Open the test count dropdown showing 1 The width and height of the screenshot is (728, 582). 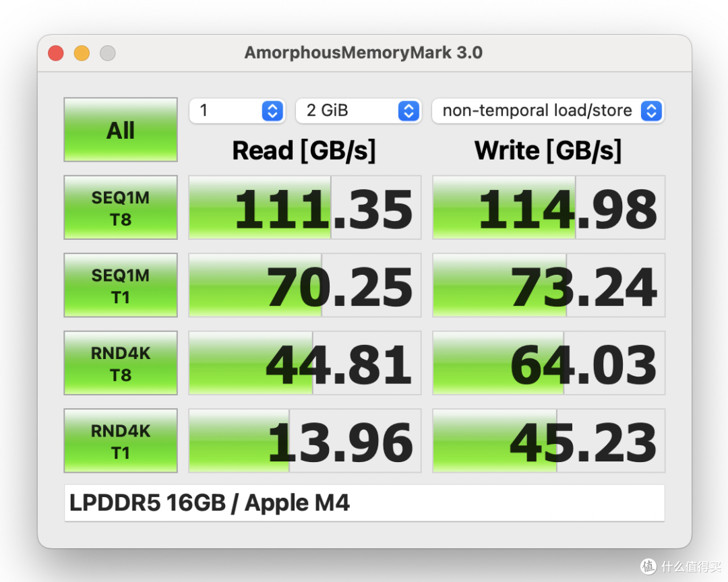[237, 111]
